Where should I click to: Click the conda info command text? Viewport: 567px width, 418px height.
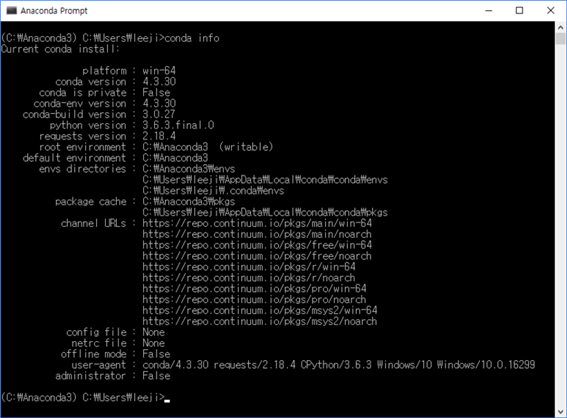192,38
